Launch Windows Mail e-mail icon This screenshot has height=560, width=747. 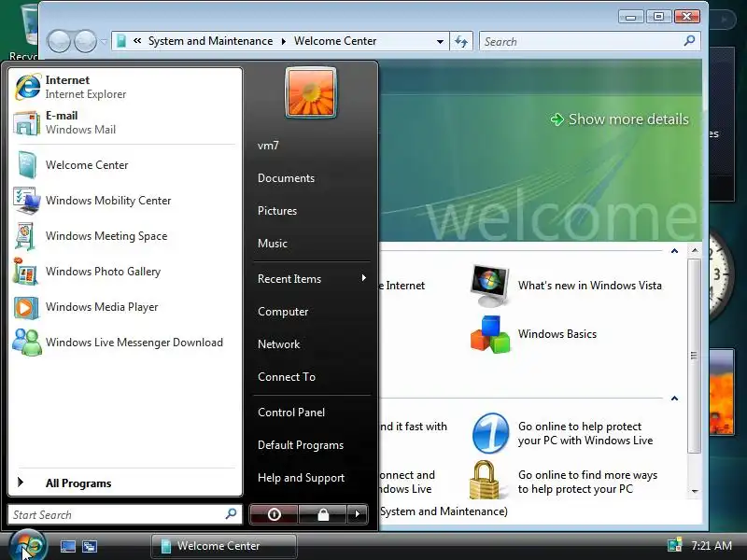(27, 123)
